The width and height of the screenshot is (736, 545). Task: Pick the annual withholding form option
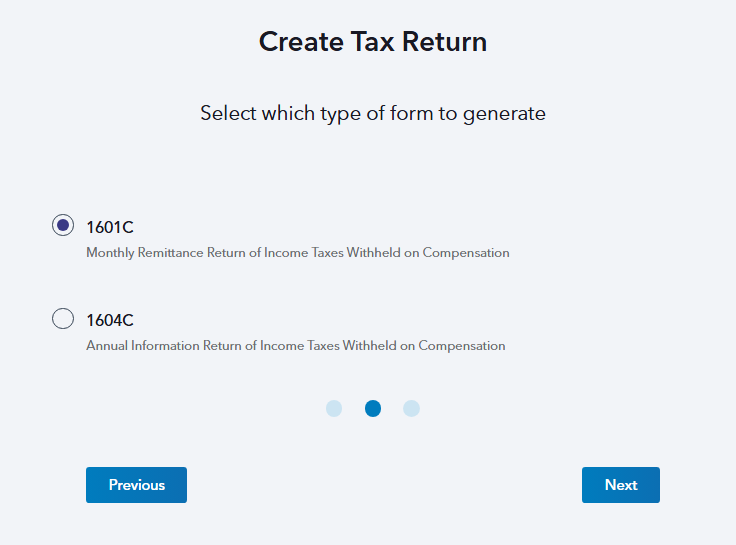(x=63, y=319)
